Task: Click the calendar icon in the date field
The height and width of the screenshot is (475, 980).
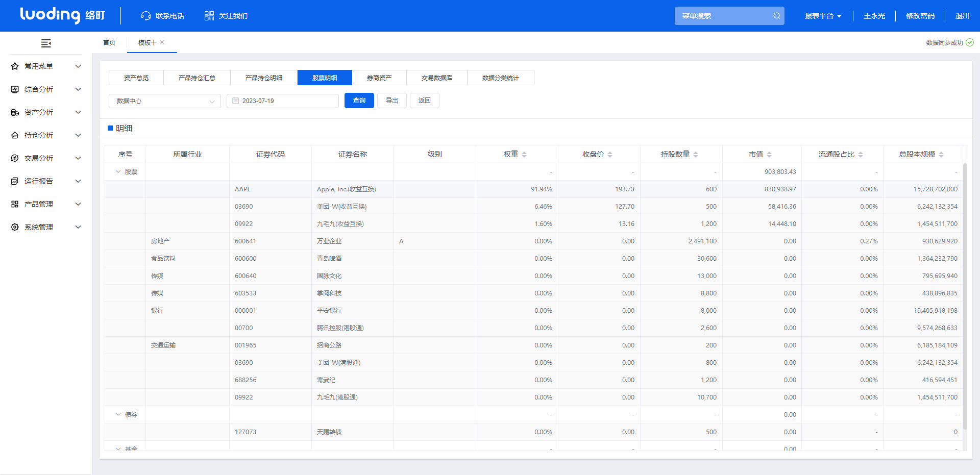Action: pyautogui.click(x=236, y=101)
